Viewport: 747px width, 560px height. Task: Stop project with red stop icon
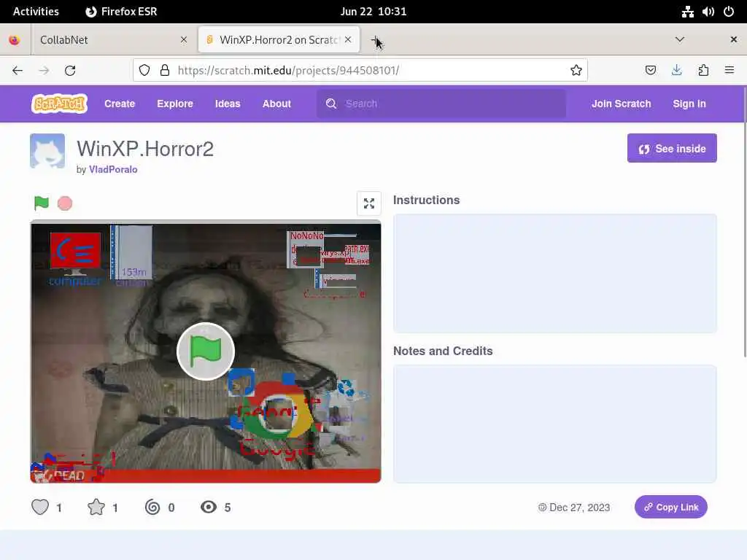pos(65,203)
